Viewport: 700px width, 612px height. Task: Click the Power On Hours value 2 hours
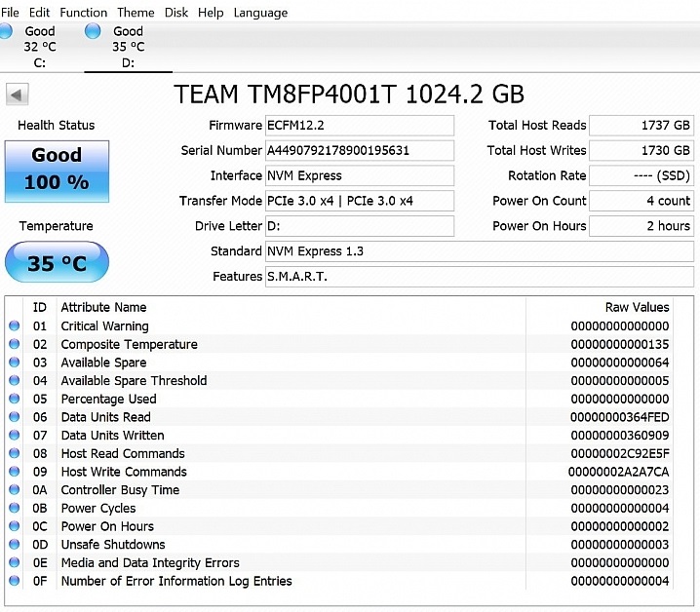[x=642, y=226]
